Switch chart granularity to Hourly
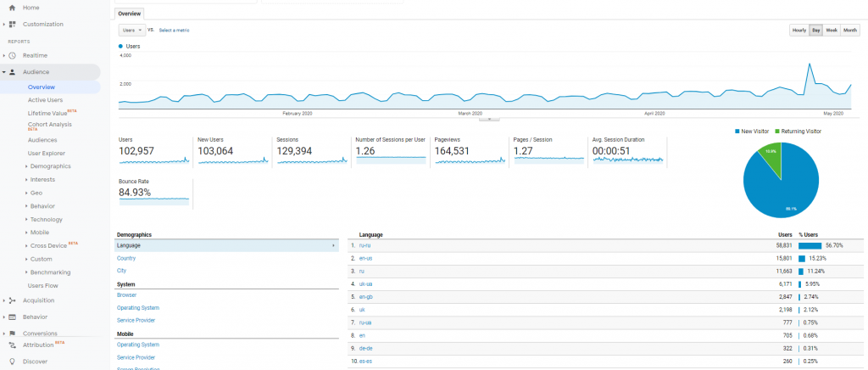868x370 pixels. point(798,31)
